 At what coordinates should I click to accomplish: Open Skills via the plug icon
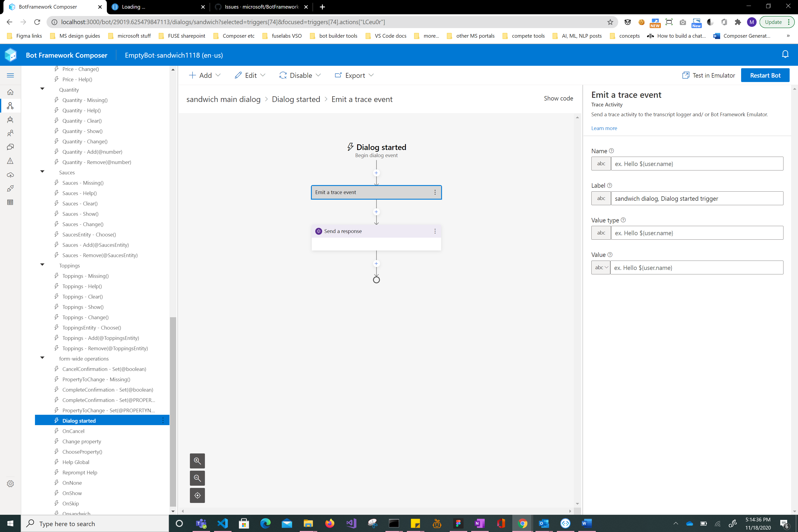pos(11,189)
